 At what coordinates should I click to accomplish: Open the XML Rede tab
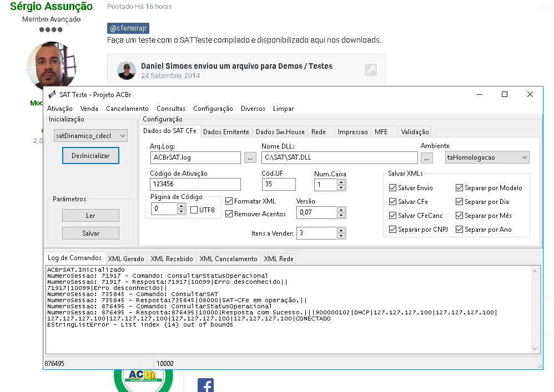[279, 259]
